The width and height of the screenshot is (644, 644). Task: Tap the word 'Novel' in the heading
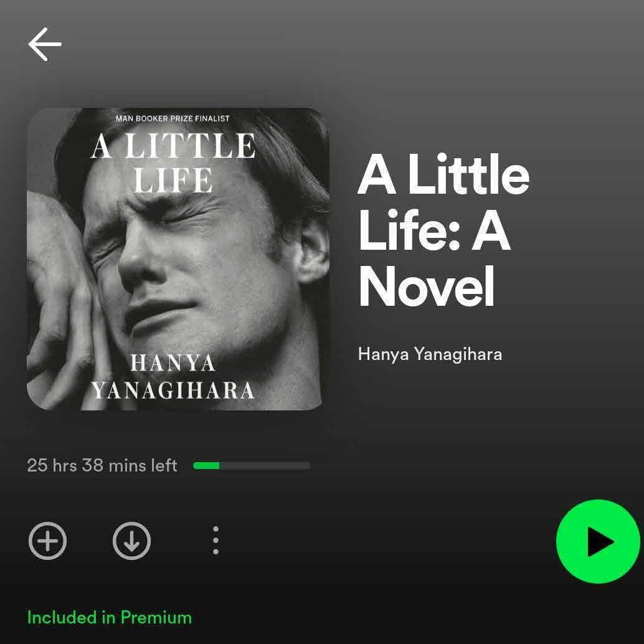click(426, 286)
